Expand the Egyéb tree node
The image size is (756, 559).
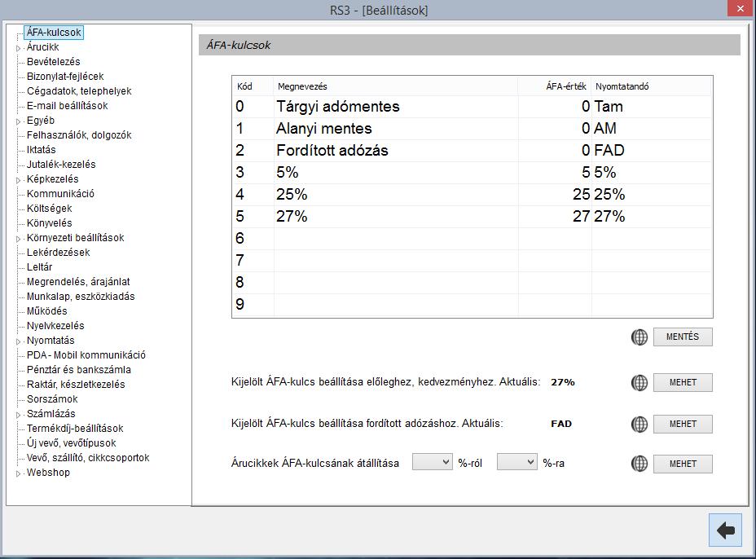click(18, 121)
